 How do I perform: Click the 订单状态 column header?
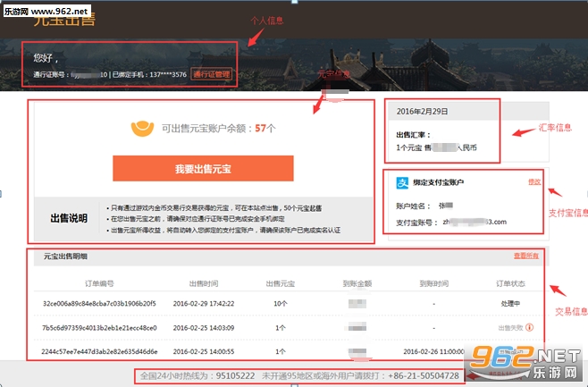tap(510, 283)
